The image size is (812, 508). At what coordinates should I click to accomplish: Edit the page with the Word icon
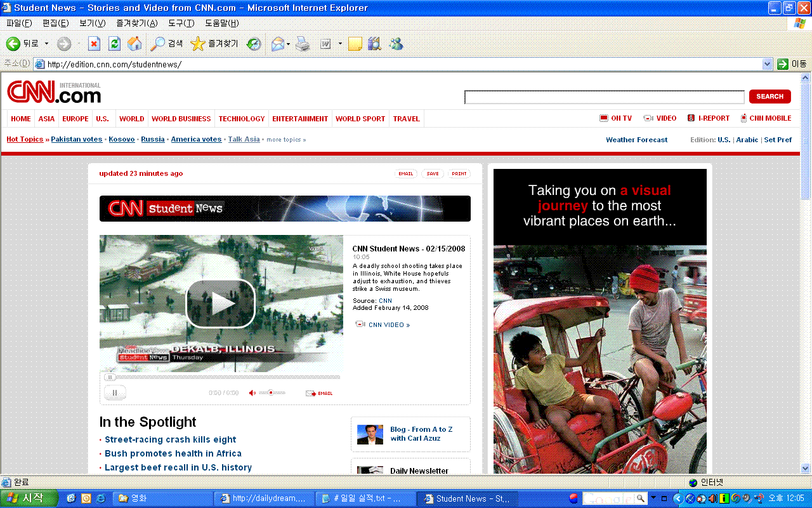click(x=326, y=44)
